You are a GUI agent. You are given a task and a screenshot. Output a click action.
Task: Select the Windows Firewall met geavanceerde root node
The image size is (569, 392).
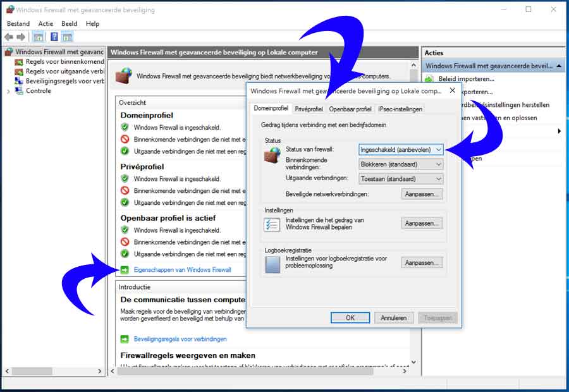pyautogui.click(x=59, y=52)
